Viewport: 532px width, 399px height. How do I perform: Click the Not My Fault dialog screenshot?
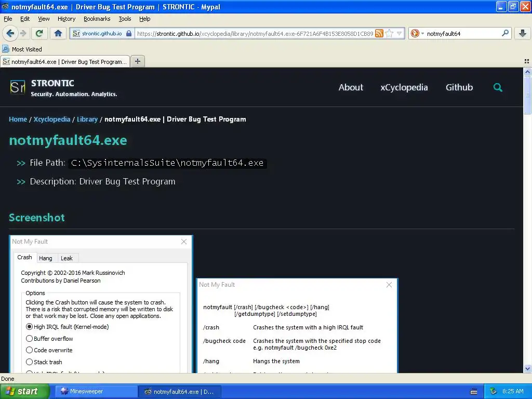click(101, 304)
